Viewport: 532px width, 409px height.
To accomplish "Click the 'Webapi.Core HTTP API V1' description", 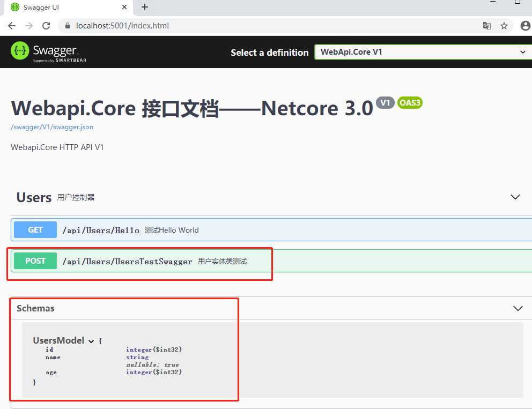I will pyautogui.click(x=57, y=147).
